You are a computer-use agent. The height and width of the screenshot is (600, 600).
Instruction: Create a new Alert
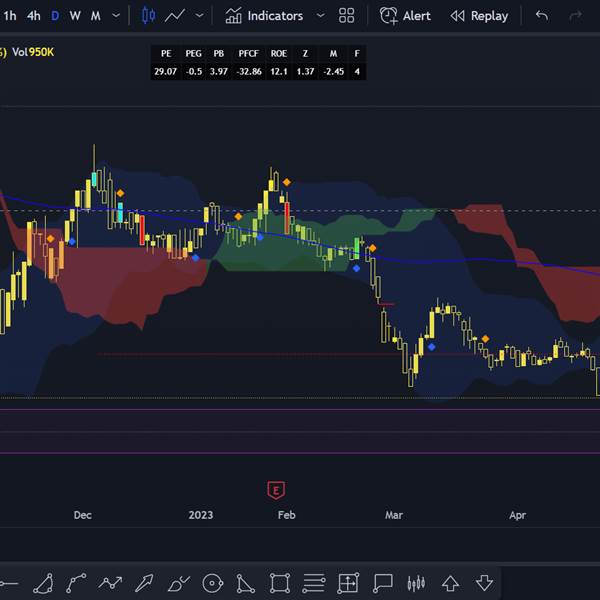point(405,16)
